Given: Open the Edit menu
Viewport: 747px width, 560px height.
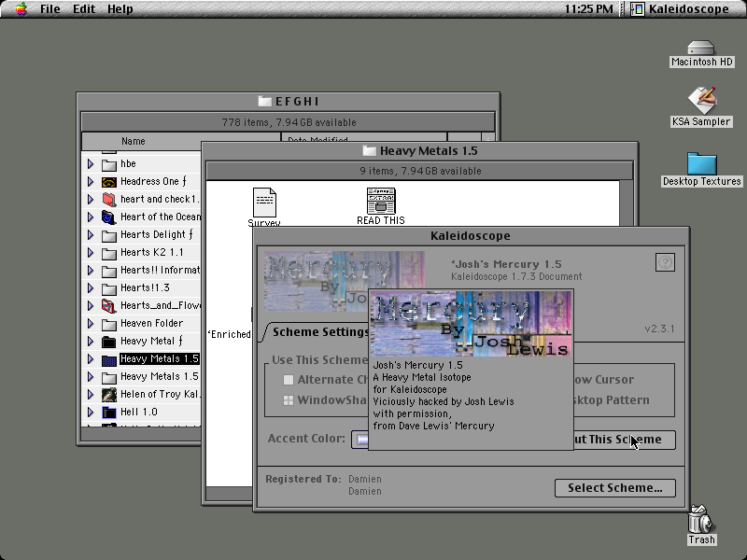Looking at the screenshot, I should pos(84,8).
